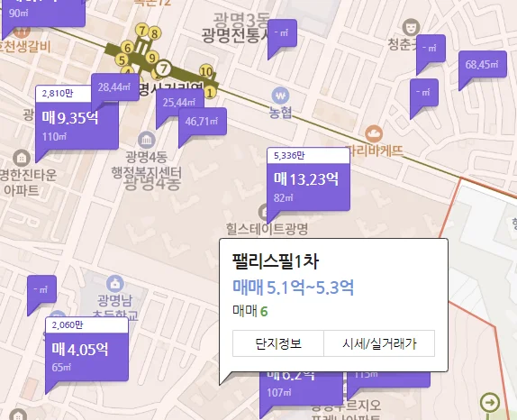Click the 농협 bank icon
The image size is (517, 420).
280,96
